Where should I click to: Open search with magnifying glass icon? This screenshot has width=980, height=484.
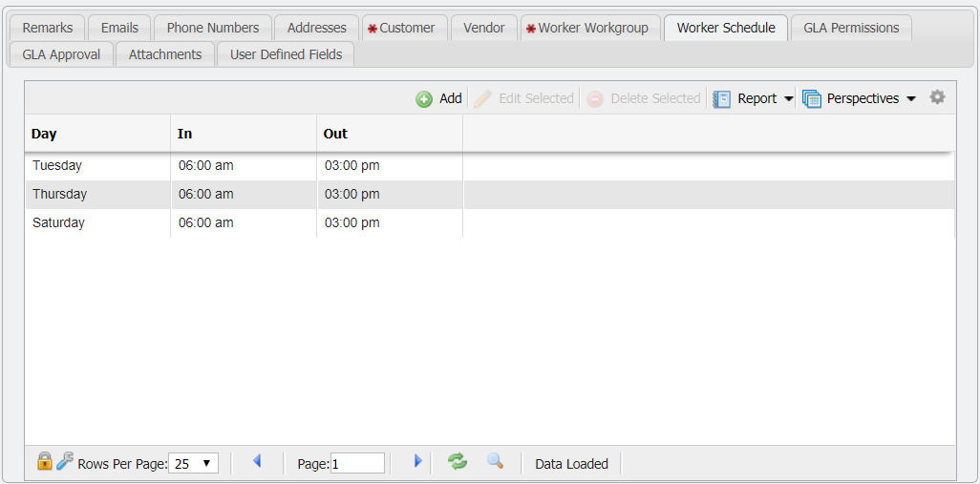[x=495, y=462]
